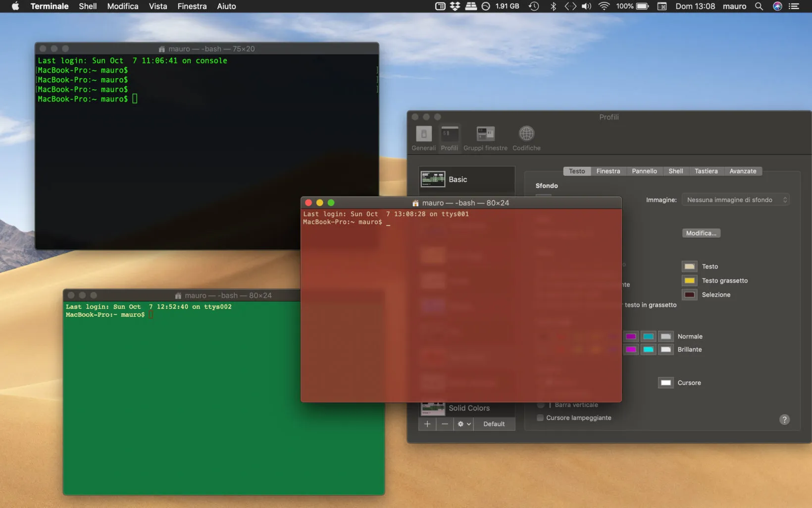Click the black terminal title 75×20

(211, 49)
